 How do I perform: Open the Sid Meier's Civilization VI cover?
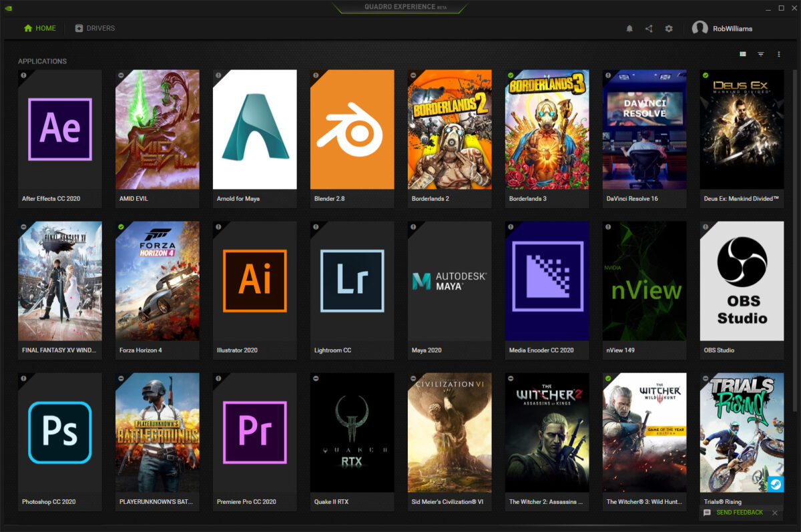pos(450,433)
